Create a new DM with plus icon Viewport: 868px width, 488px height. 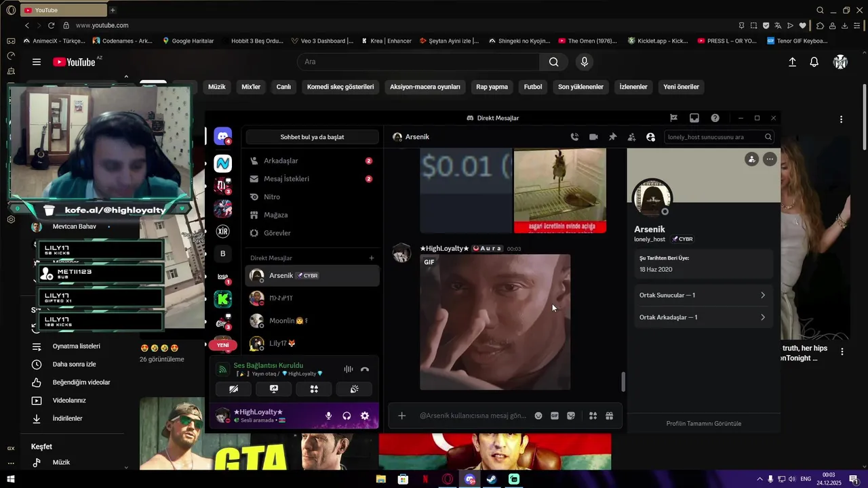tap(371, 258)
